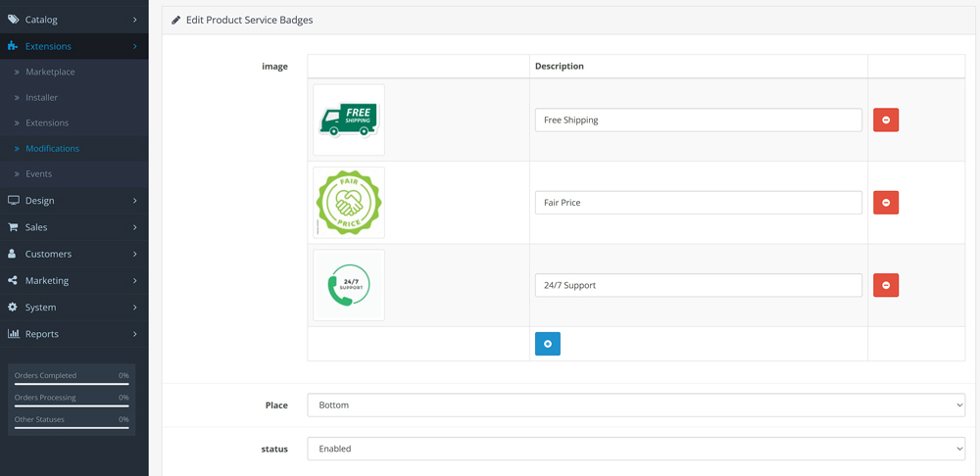980x476 pixels.
Task: Add a new badge row with plus button
Action: coord(547,344)
